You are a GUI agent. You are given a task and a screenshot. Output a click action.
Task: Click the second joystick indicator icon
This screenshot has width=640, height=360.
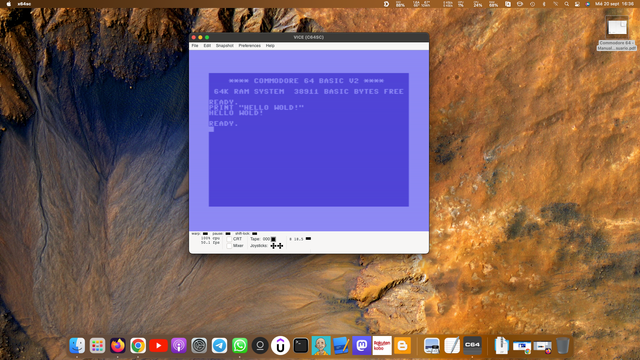pos(280,246)
